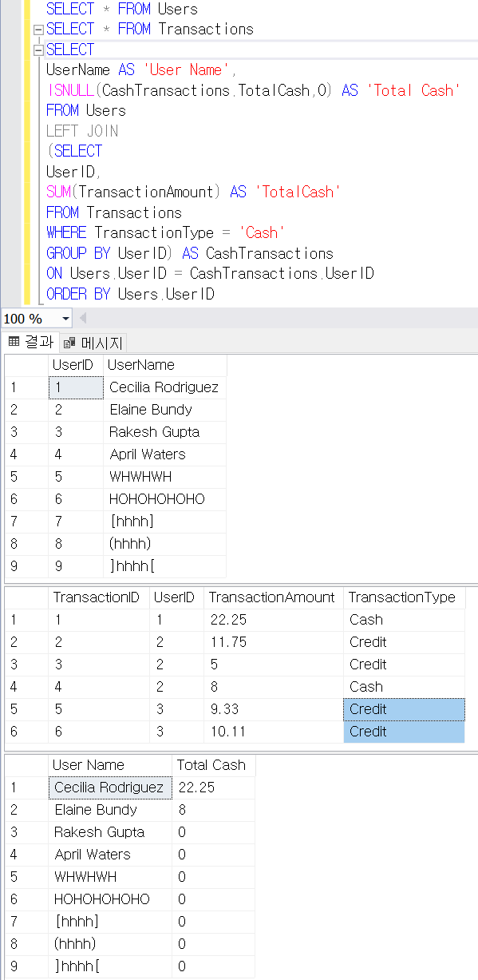Select the Total Cash 22.25 cell
The image size is (478, 980).
[x=213, y=788]
